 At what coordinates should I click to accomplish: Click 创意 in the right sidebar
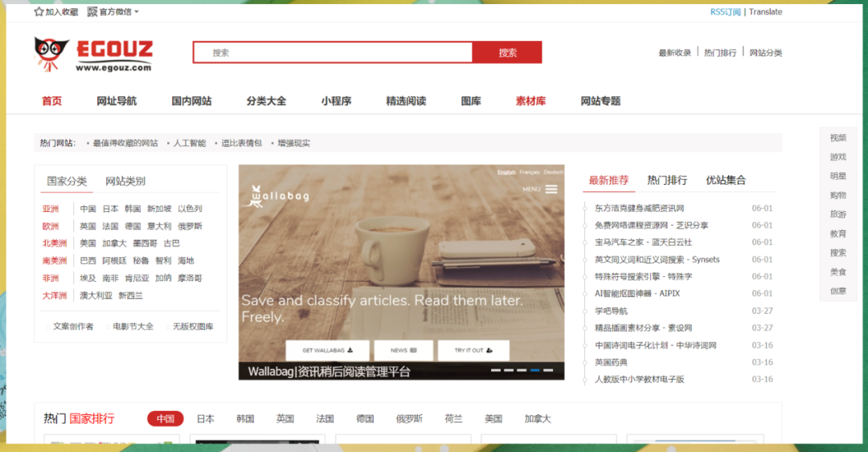tap(838, 291)
